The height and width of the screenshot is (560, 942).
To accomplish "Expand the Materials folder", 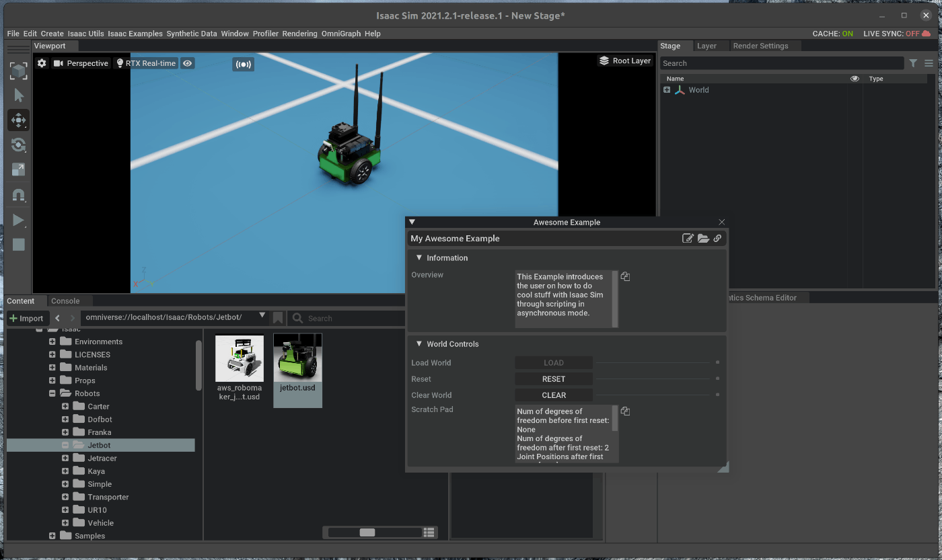I will [x=52, y=368].
